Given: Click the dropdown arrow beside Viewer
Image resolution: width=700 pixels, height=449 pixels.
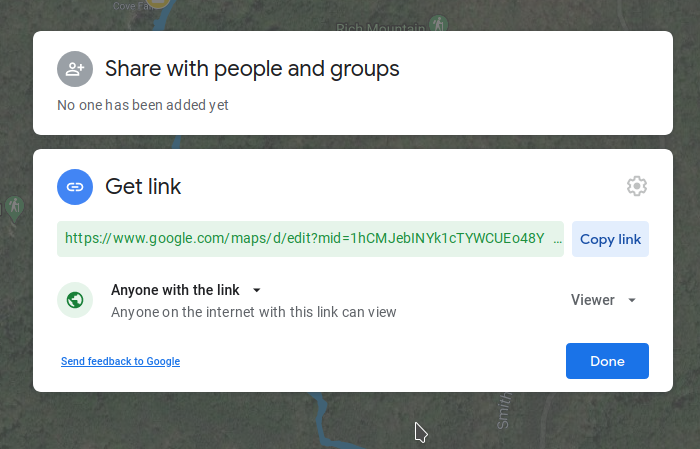Looking at the screenshot, I should click(632, 300).
